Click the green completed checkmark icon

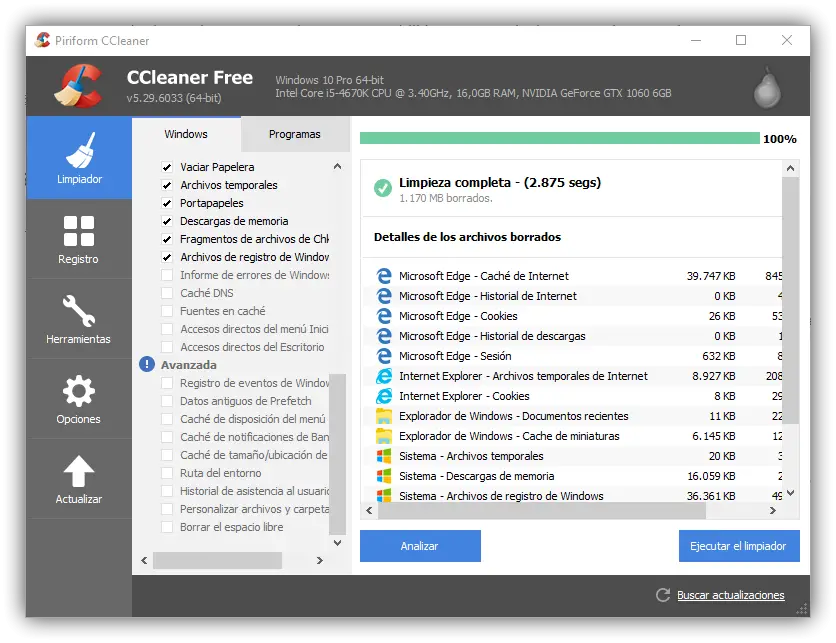[383, 188]
